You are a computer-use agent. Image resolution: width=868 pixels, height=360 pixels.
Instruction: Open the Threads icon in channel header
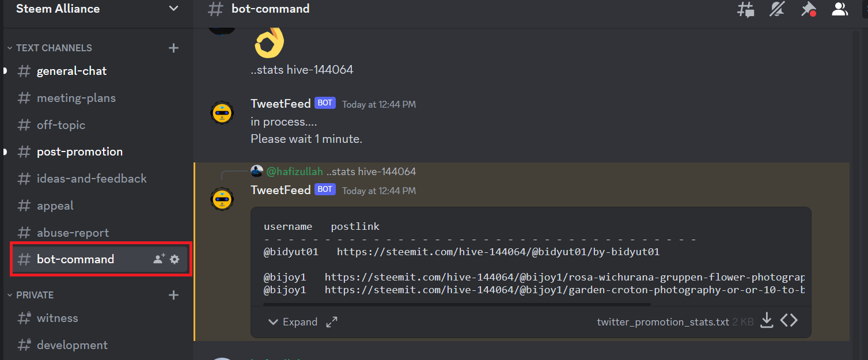click(746, 9)
